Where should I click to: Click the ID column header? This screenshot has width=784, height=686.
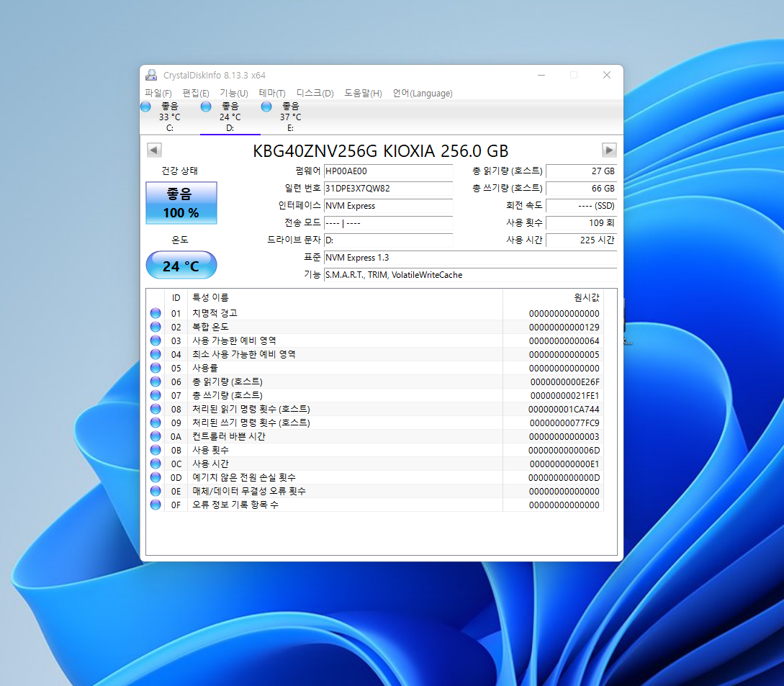tap(176, 297)
